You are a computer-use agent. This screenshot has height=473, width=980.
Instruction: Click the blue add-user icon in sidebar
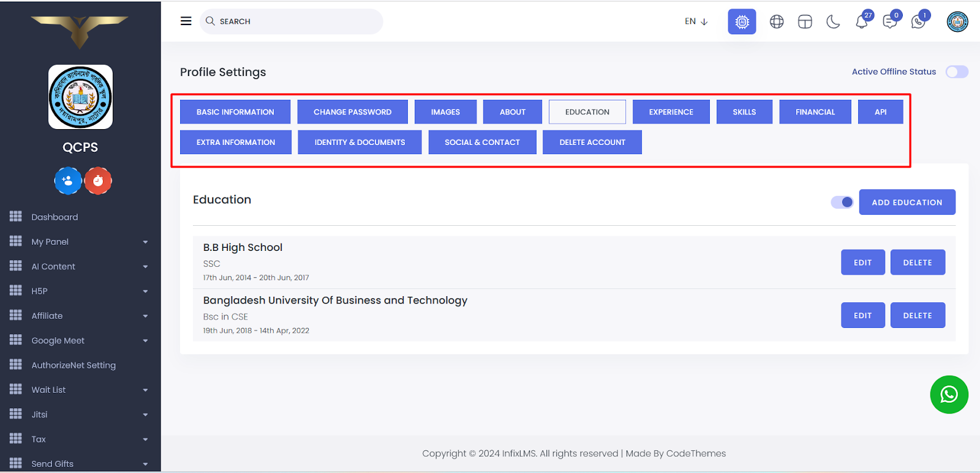(68, 181)
